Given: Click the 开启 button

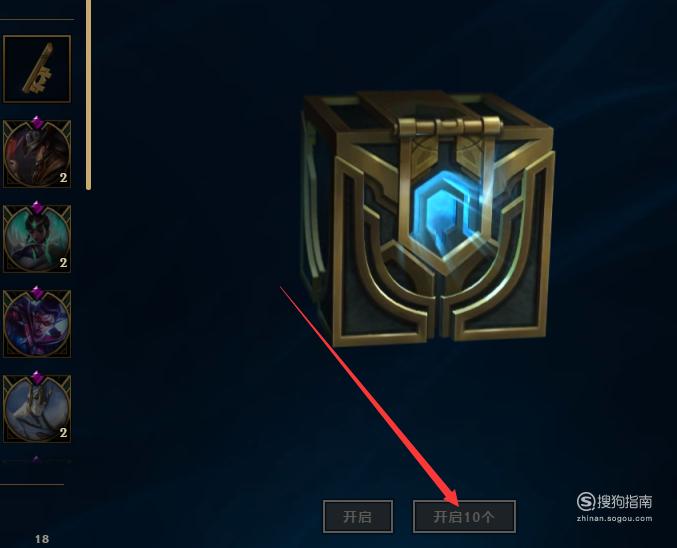Looking at the screenshot, I should click(x=357, y=516).
